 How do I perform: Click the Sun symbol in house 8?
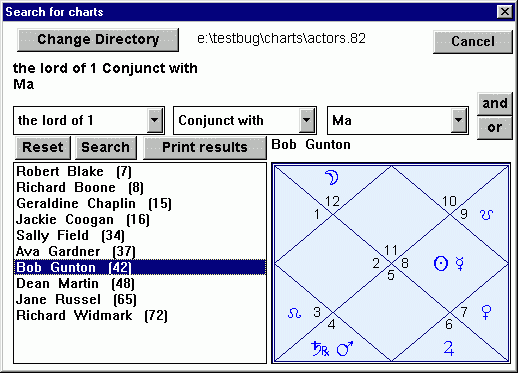click(441, 264)
